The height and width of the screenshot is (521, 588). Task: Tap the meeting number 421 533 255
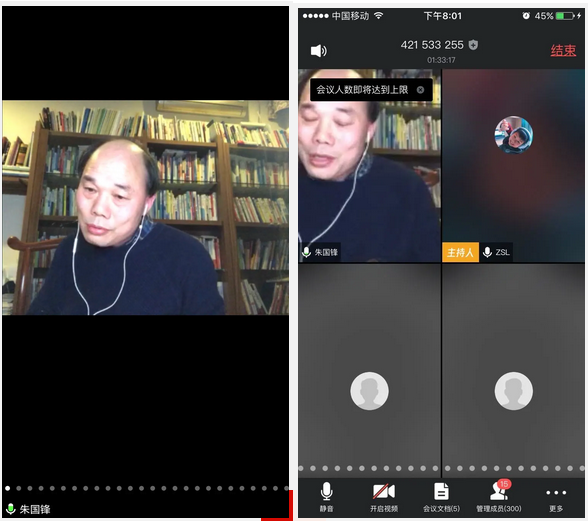pyautogui.click(x=432, y=45)
